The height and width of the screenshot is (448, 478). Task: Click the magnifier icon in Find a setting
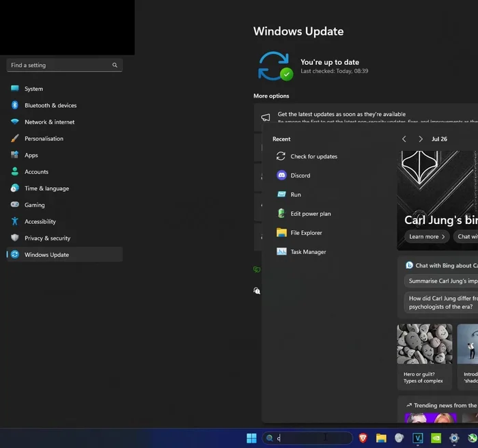point(115,65)
